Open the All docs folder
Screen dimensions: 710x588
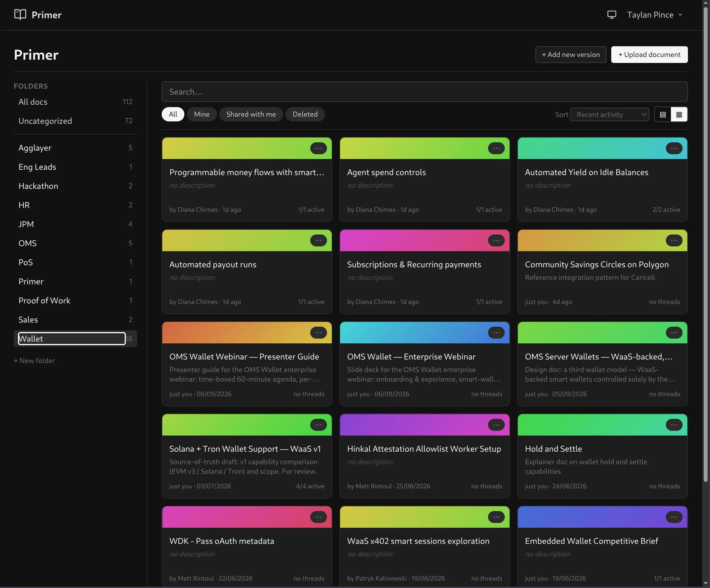pyautogui.click(x=75, y=102)
